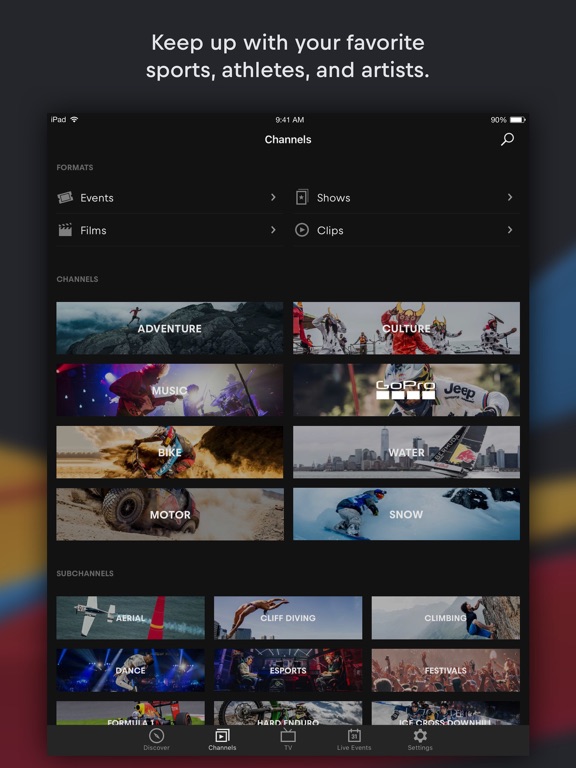Screen dimensions: 576x768
Task: Tap the battery status icon
Action: [x=517, y=120]
